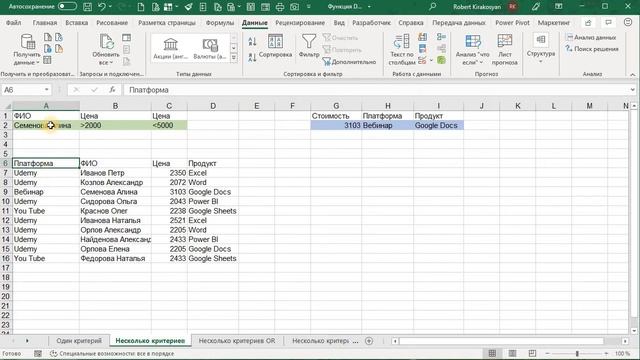This screenshot has height=360, width=640.
Task: Click the quick print printer icon
Action: coord(280,7)
